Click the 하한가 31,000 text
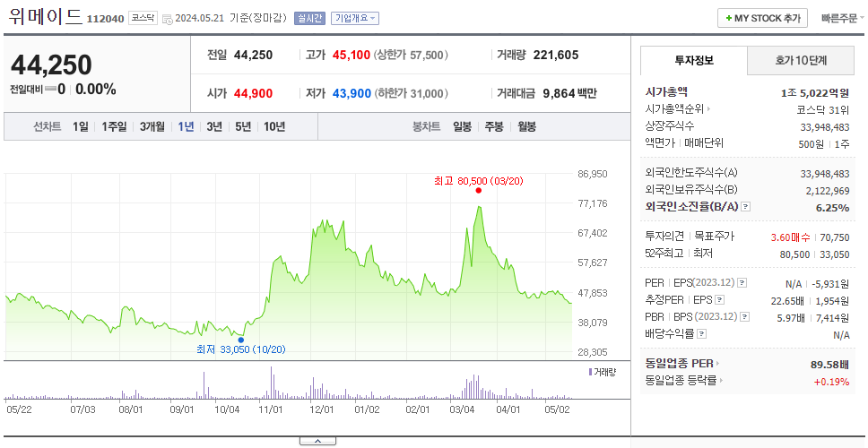The image size is (868, 448). coord(411,93)
